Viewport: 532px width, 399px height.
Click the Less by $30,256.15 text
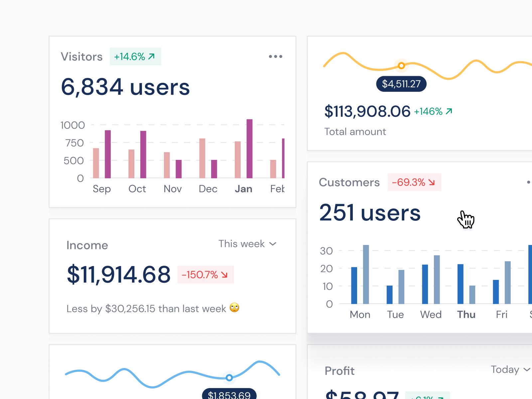click(x=146, y=309)
